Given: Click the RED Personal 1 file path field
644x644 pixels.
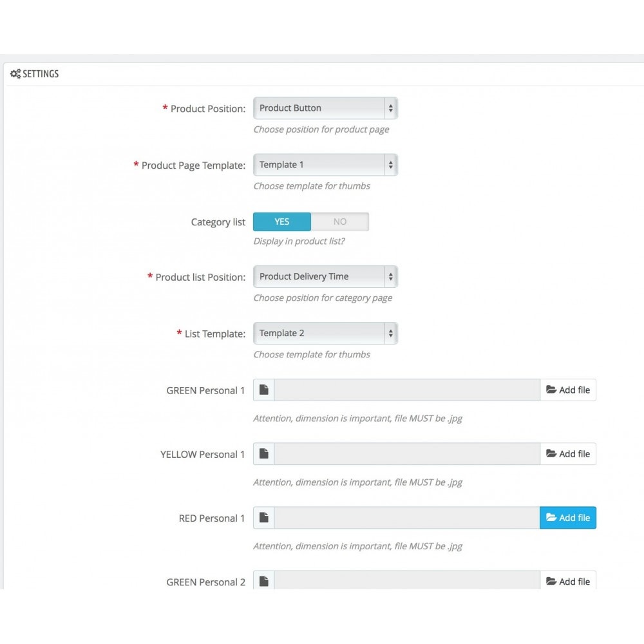Looking at the screenshot, I should pyautogui.click(x=407, y=518).
